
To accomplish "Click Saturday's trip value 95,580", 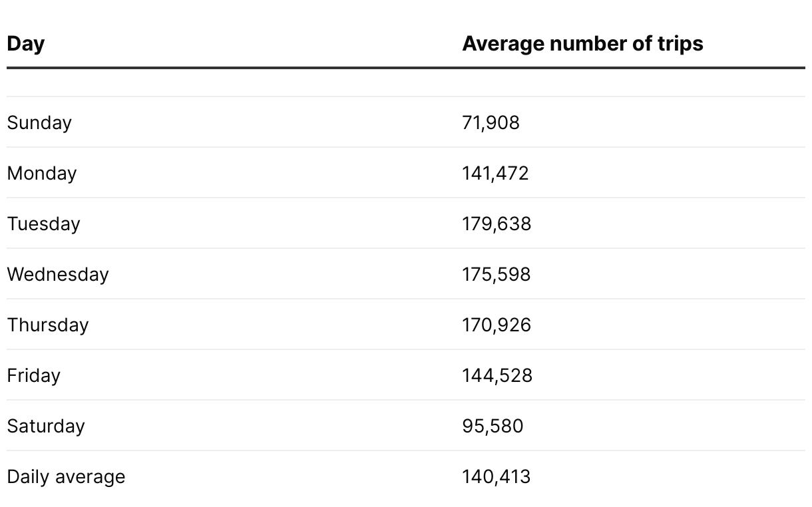I will 493,426.
